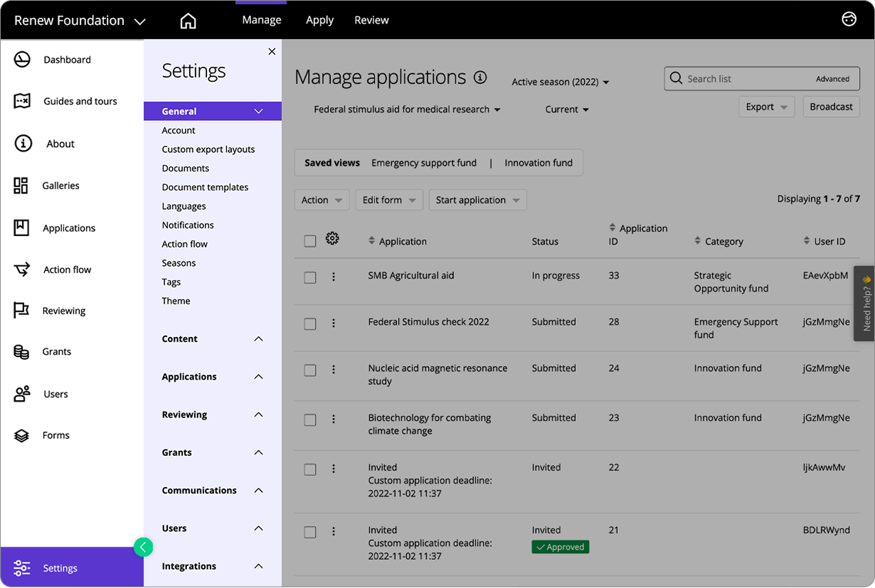875x588 pixels.
Task: Click the Action flow sidebar icon
Action: (x=21, y=269)
